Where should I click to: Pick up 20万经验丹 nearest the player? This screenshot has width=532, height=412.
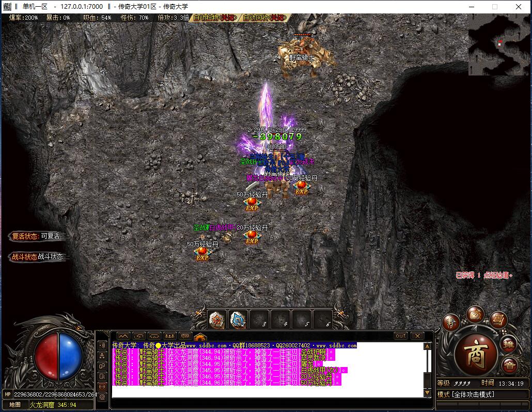[301, 187]
